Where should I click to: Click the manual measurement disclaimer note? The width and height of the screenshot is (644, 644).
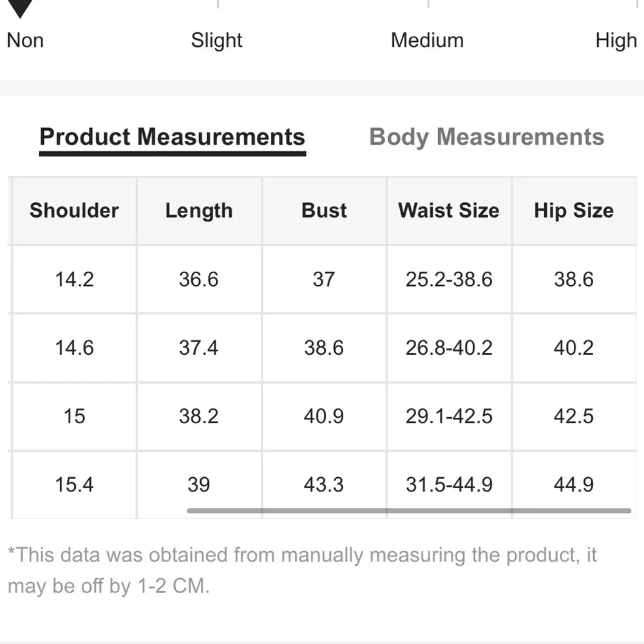pos(303,570)
